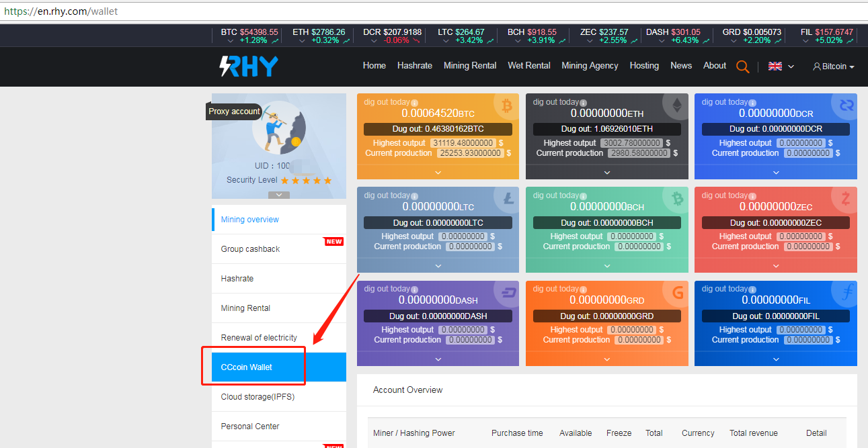Click info icon beside DCR dig out today
The height and width of the screenshot is (448, 868).
tap(752, 103)
